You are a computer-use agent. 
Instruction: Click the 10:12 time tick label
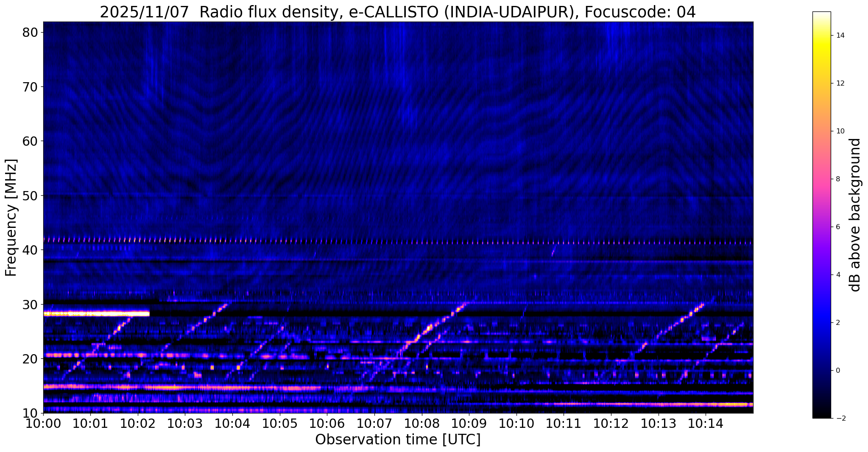[611, 424]
